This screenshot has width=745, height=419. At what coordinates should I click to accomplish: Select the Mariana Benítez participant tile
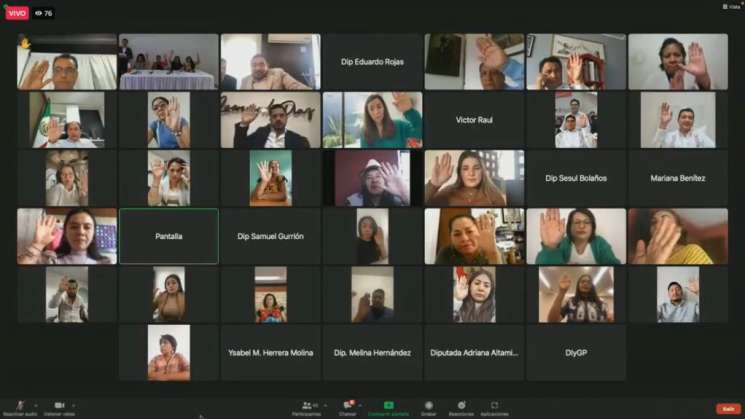click(x=677, y=178)
